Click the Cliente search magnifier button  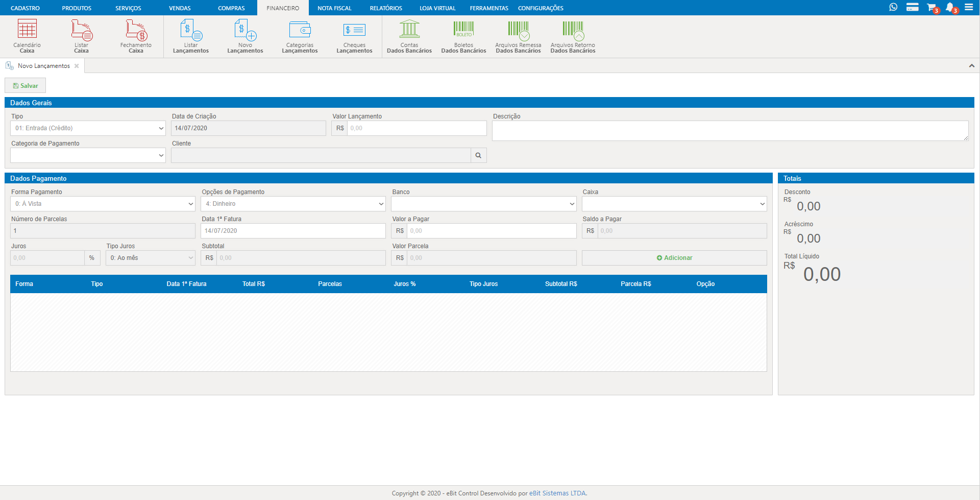pos(478,155)
